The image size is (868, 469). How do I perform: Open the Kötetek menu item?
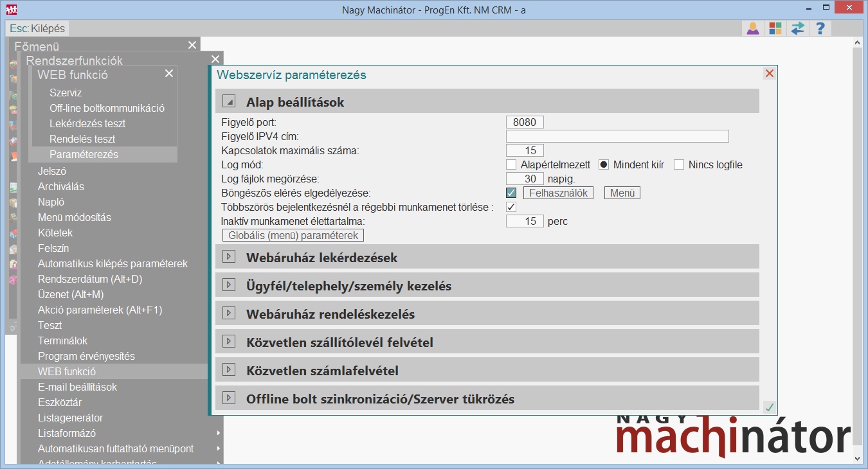pyautogui.click(x=55, y=233)
